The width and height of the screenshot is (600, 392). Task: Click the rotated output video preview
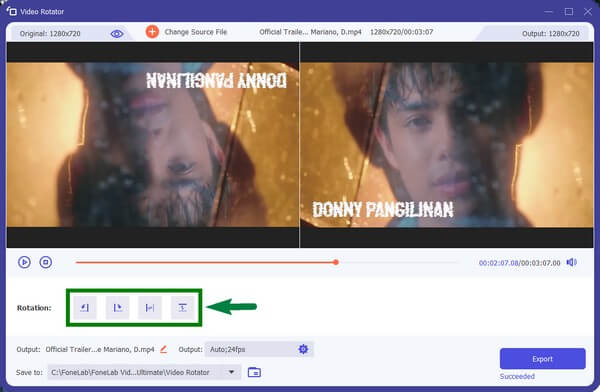point(447,145)
